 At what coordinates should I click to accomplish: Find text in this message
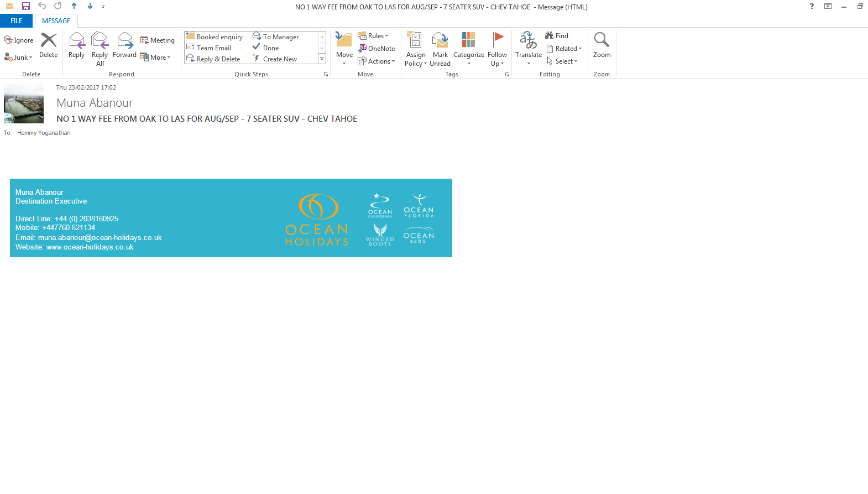(x=557, y=36)
